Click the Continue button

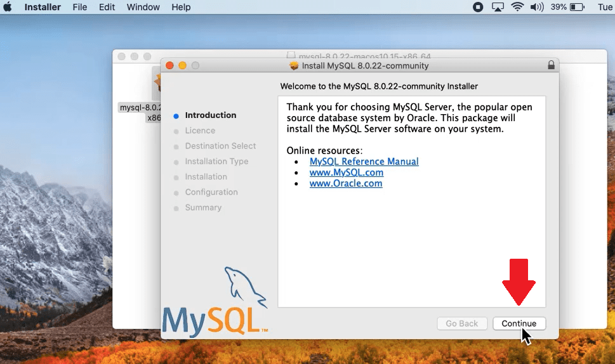(519, 323)
